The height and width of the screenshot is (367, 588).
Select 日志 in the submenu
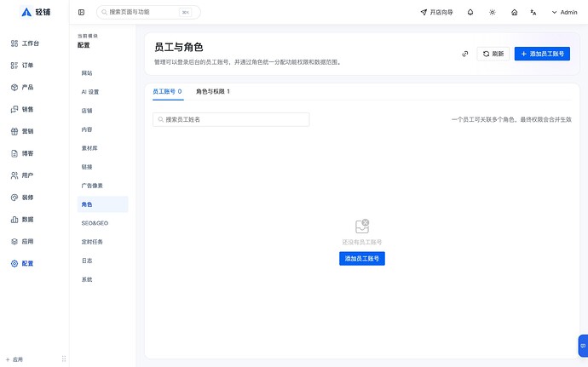coord(102,261)
